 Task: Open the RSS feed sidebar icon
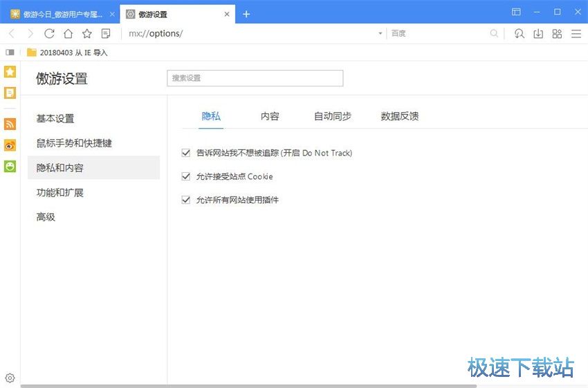tap(10, 124)
